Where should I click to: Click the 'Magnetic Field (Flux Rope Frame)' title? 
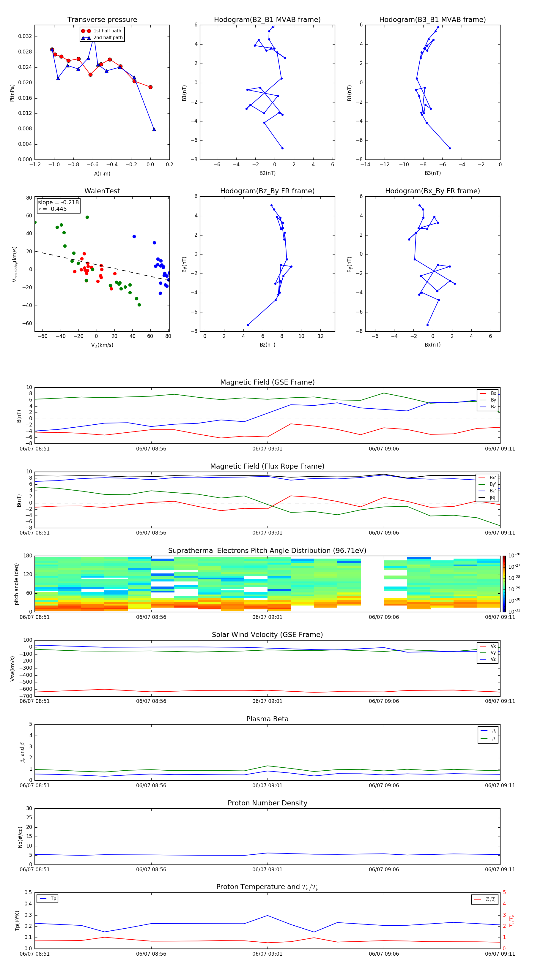point(267,467)
